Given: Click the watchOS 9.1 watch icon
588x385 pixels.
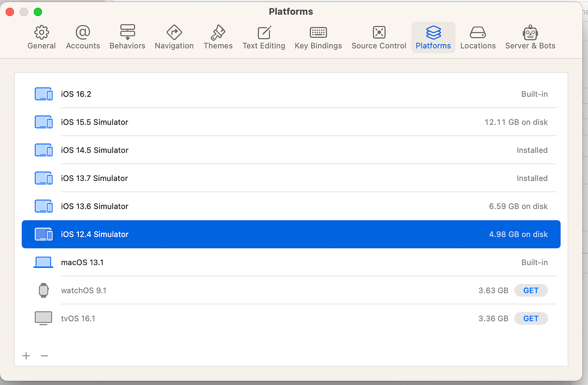Looking at the screenshot, I should point(43,290).
